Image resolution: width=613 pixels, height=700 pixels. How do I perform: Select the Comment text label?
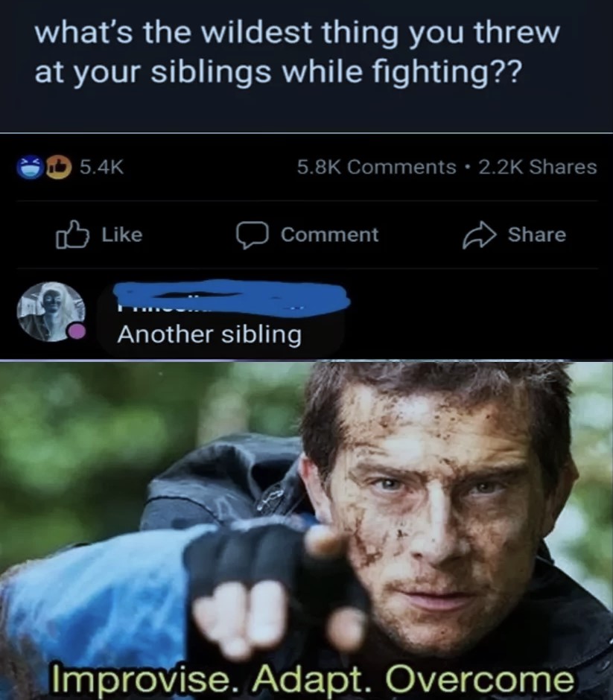[x=329, y=235]
